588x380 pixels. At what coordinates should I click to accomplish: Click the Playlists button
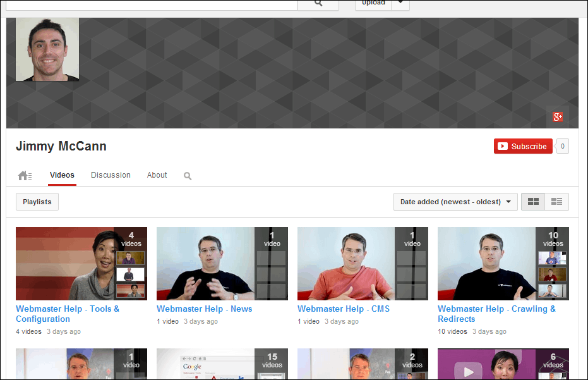pos(37,202)
